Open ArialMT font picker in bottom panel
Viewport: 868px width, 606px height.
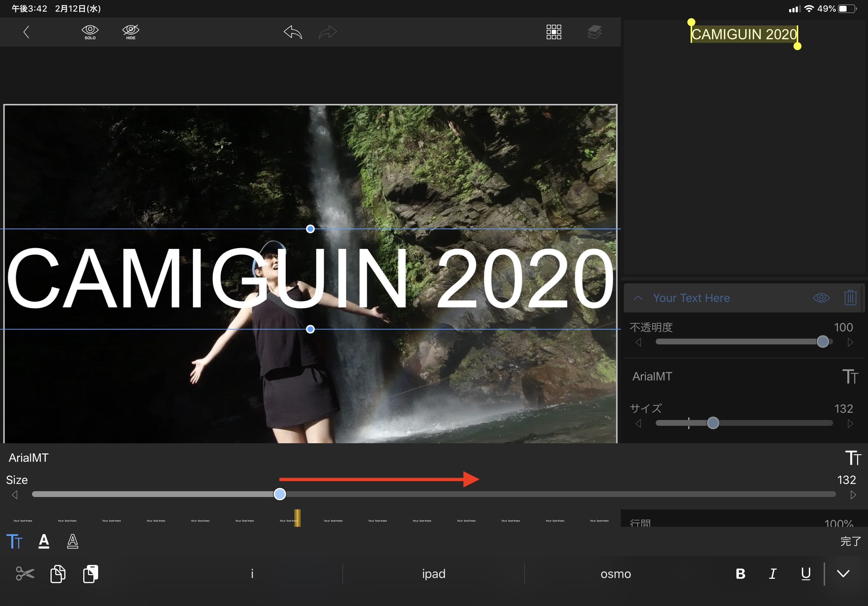pos(29,457)
